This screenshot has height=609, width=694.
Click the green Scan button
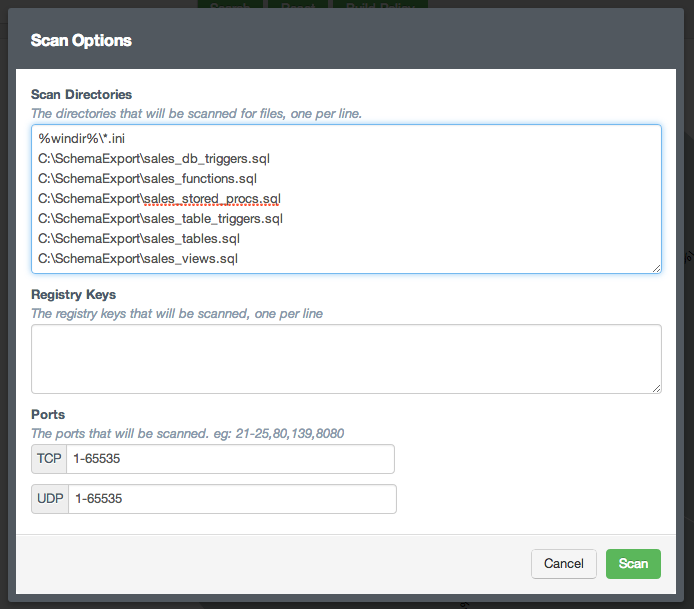tap(633, 564)
